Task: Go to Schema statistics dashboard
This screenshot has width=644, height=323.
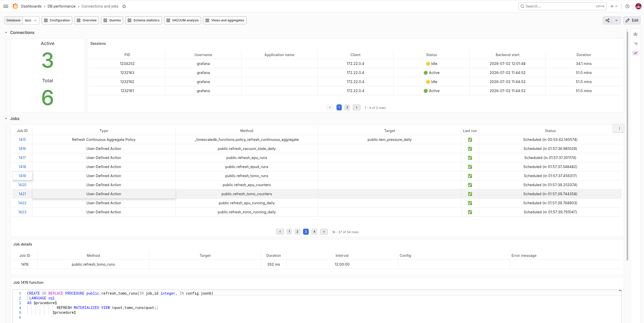Action: click(x=144, y=20)
